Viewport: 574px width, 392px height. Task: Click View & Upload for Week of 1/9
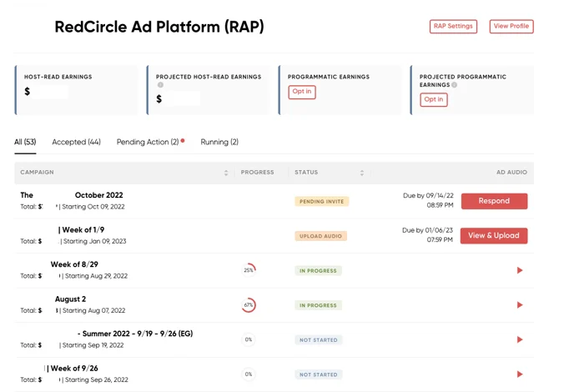pyautogui.click(x=494, y=236)
